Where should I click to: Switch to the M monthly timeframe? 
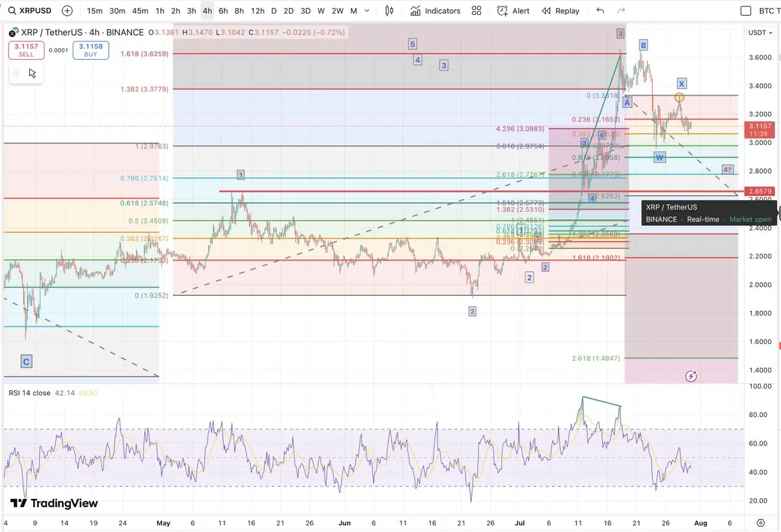click(353, 11)
